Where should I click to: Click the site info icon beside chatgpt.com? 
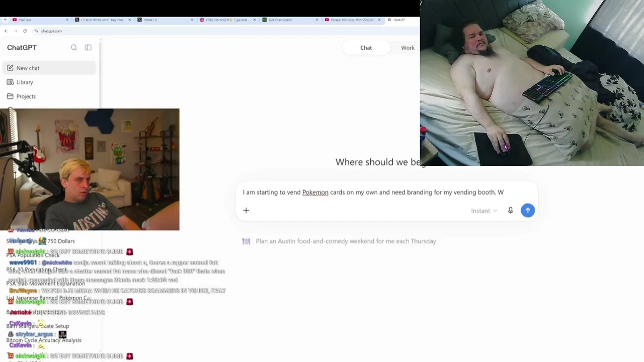point(36,31)
